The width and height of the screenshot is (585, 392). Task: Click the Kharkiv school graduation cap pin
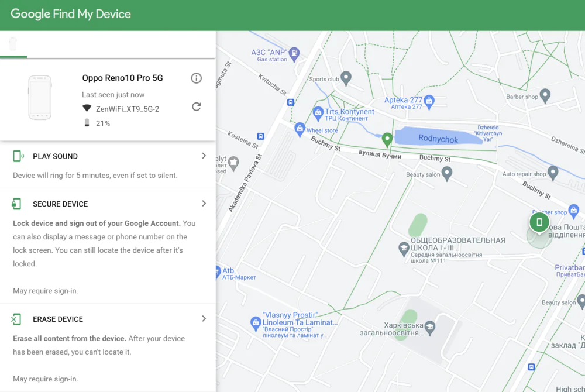click(430, 328)
